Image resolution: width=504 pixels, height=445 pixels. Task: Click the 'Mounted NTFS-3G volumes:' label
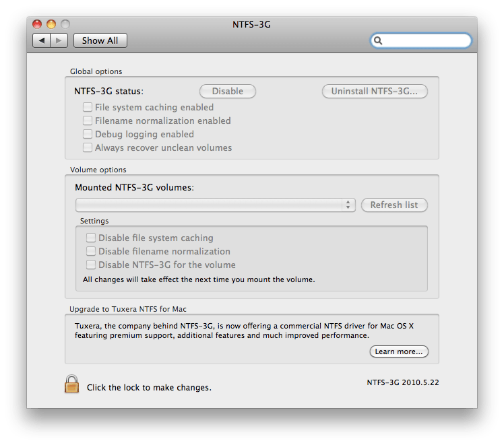134,187
